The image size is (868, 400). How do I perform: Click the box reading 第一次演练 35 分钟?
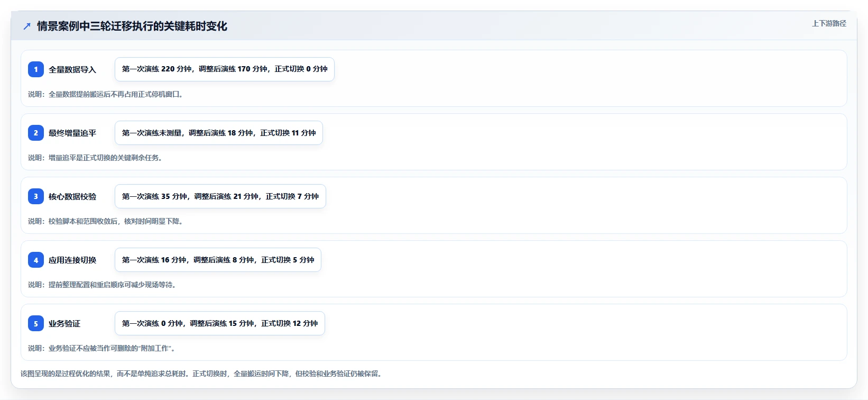tap(220, 196)
